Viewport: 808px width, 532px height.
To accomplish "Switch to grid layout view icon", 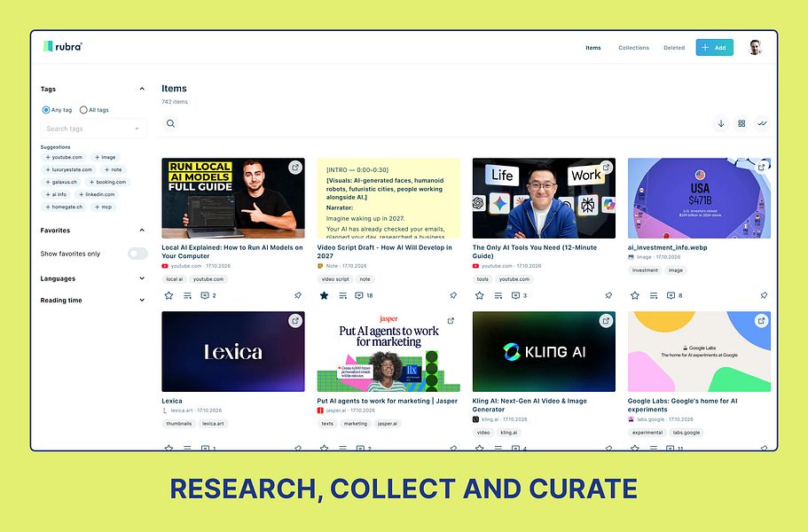I will (741, 123).
